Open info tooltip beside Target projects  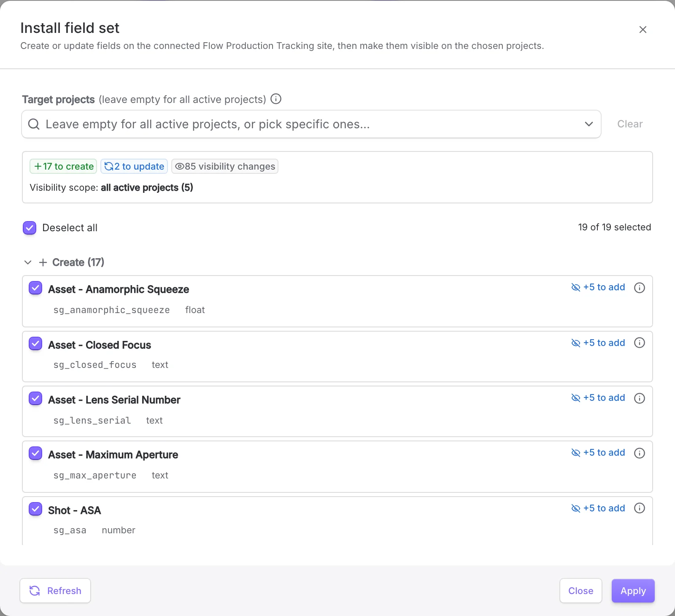[x=276, y=99]
